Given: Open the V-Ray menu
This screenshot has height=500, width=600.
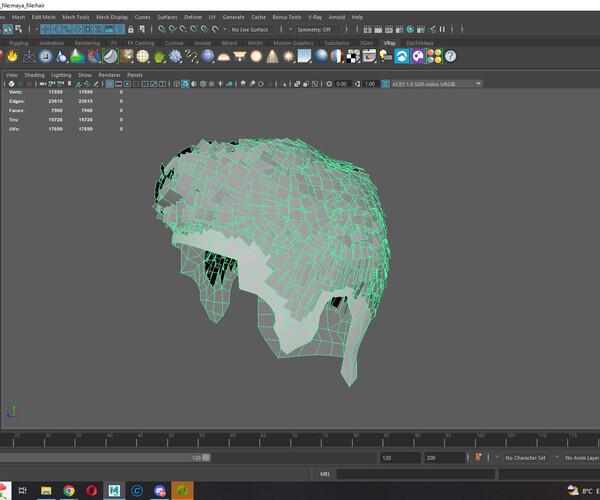Looking at the screenshot, I should click(315, 17).
